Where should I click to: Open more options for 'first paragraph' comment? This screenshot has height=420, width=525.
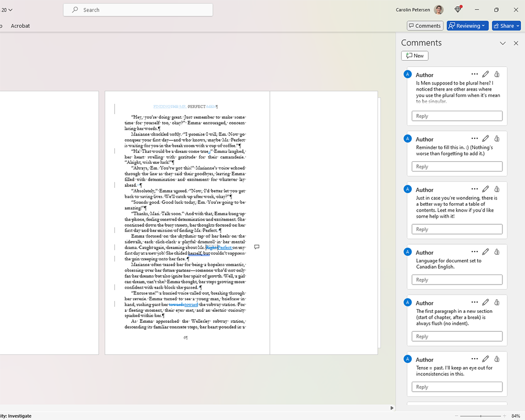click(475, 302)
